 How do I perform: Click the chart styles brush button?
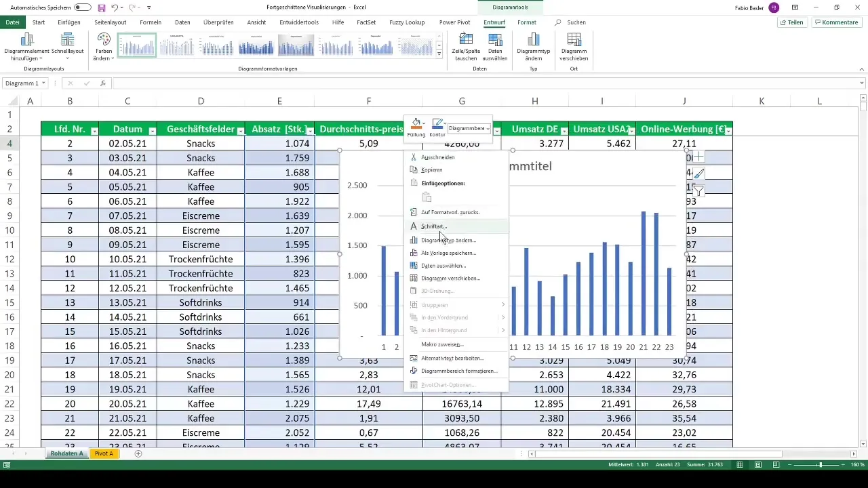(x=698, y=174)
